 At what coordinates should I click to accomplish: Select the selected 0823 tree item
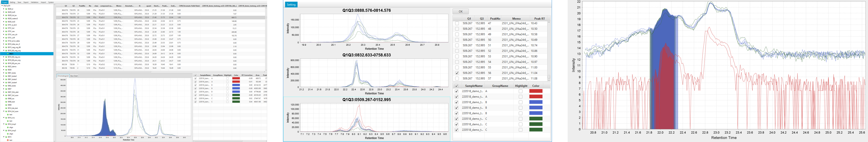(x=11, y=54)
